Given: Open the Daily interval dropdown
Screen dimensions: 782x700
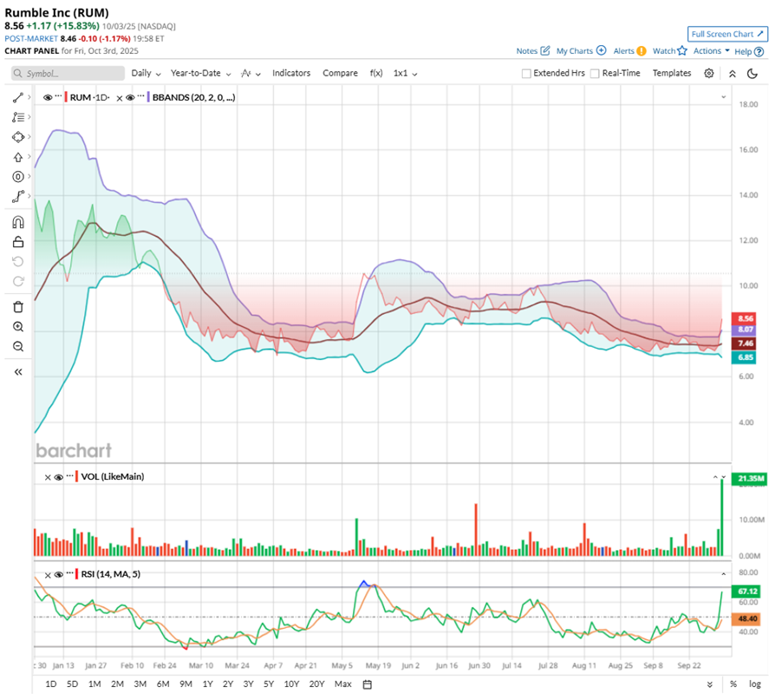Looking at the screenshot, I should click(146, 74).
